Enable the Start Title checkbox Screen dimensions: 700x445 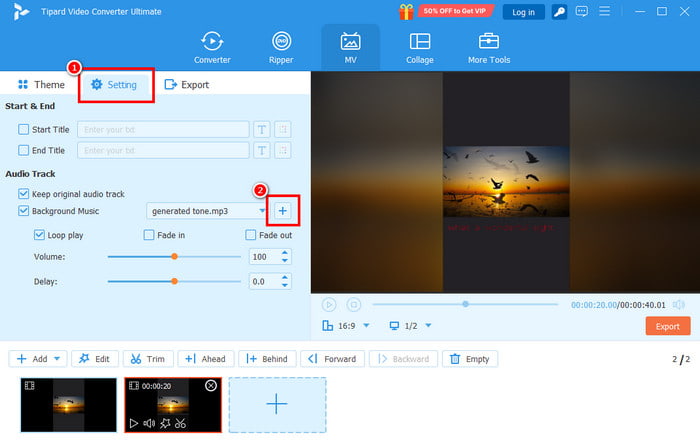(x=24, y=129)
